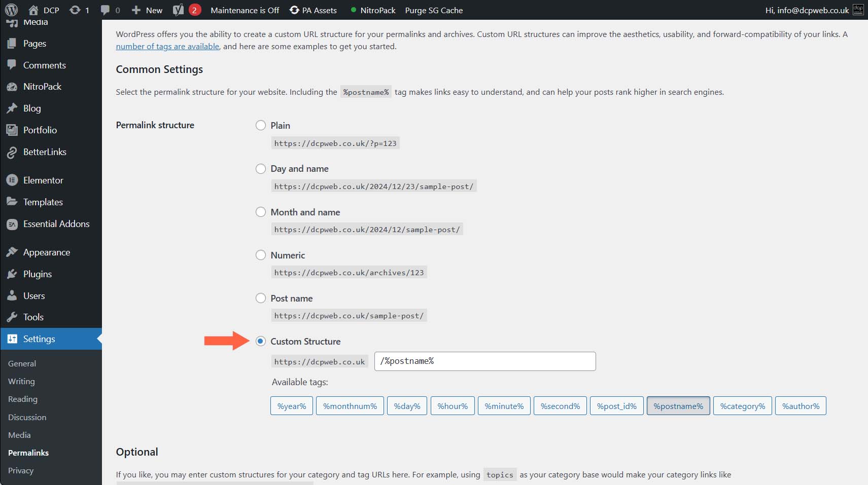Expand the PA Assets admin bar menu
The image size is (868, 485).
coord(313,10)
